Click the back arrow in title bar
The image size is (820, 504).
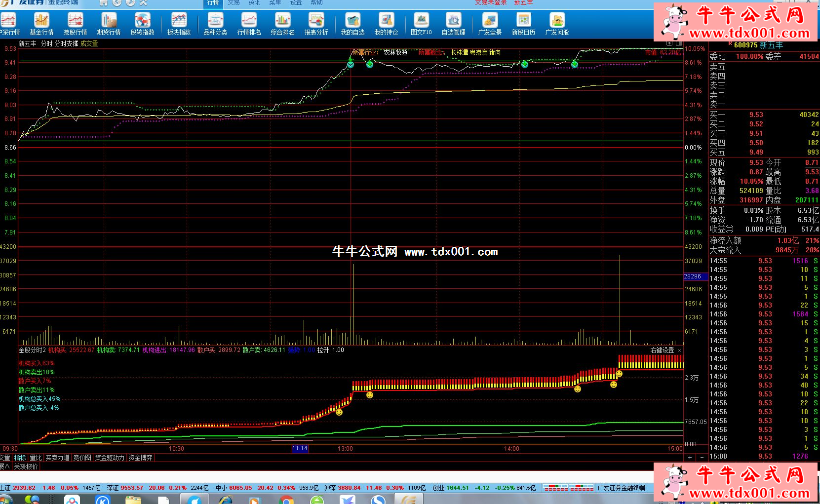pos(117,2)
